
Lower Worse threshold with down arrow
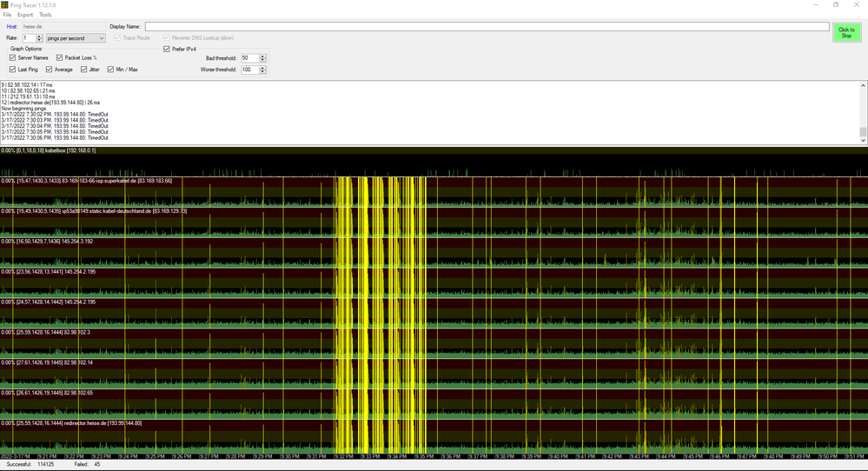(262, 72)
